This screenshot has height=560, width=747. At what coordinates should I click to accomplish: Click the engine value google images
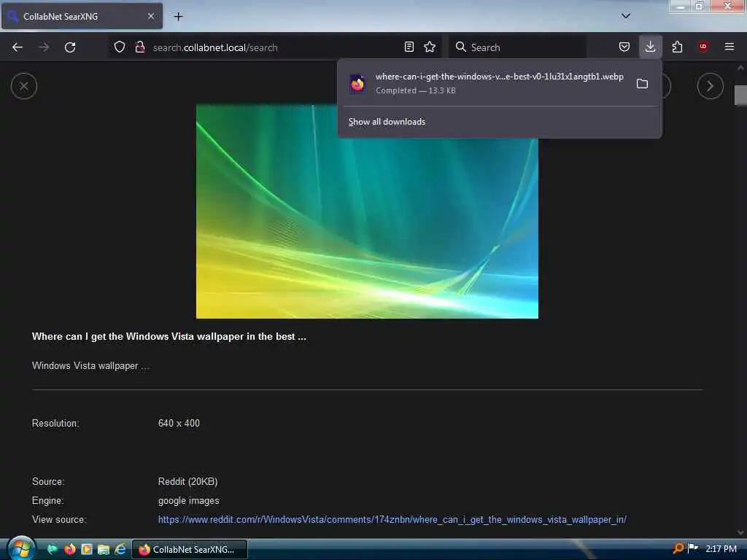click(x=189, y=500)
